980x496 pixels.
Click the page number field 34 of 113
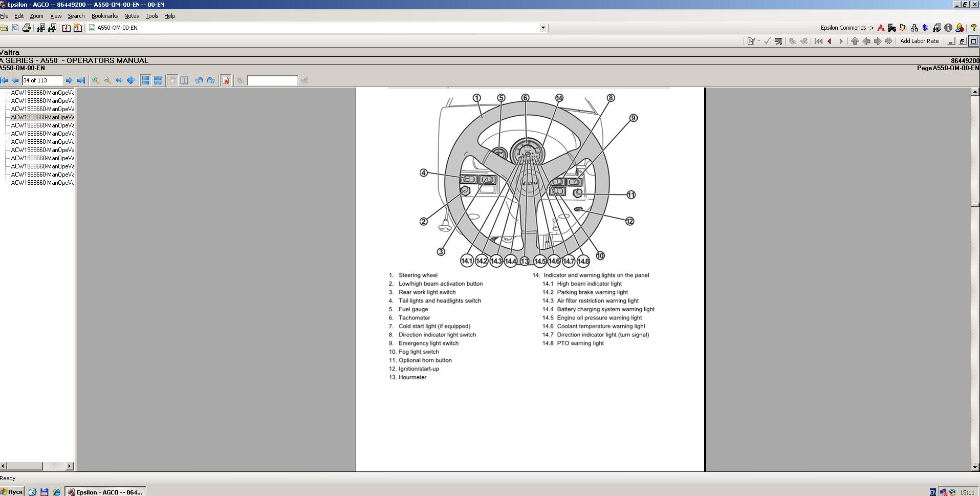click(42, 80)
